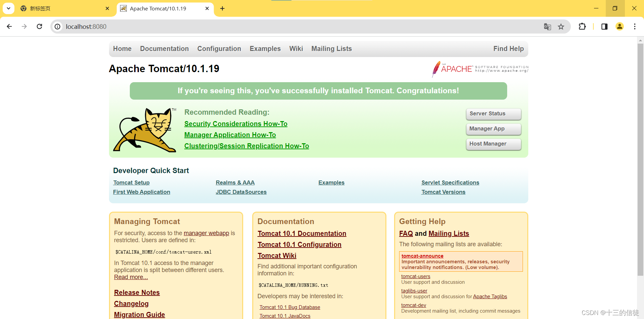Open Examples in the top nav bar
644x319 pixels.
[x=265, y=49]
